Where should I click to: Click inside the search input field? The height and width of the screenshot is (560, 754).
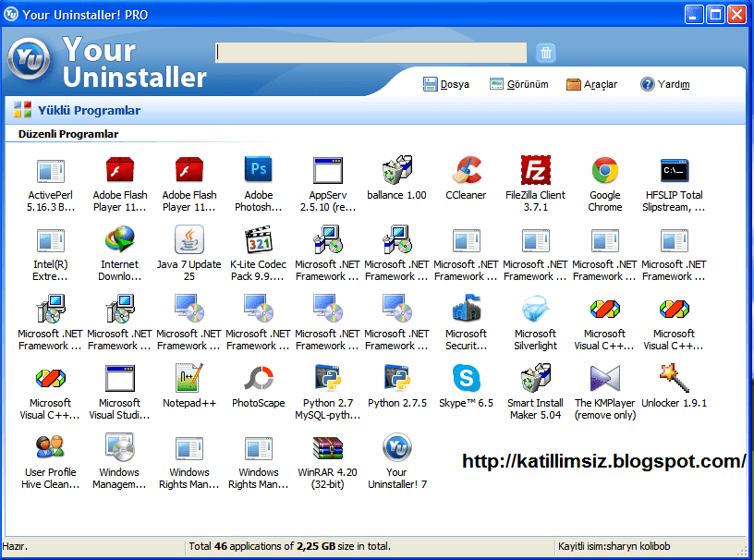(x=370, y=53)
